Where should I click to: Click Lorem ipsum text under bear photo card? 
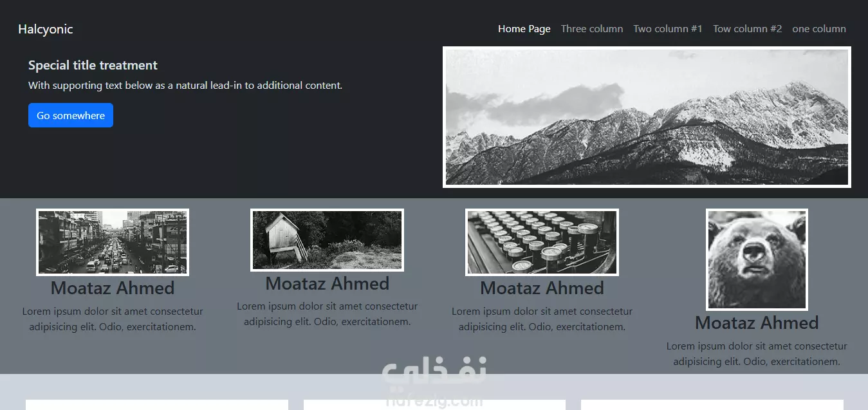pyautogui.click(x=757, y=354)
